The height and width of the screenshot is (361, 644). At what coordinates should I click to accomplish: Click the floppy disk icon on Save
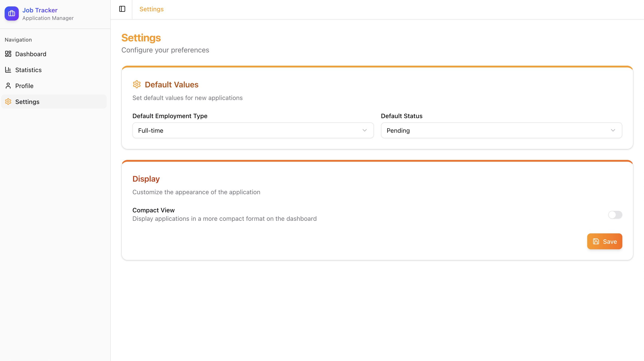pos(596,241)
